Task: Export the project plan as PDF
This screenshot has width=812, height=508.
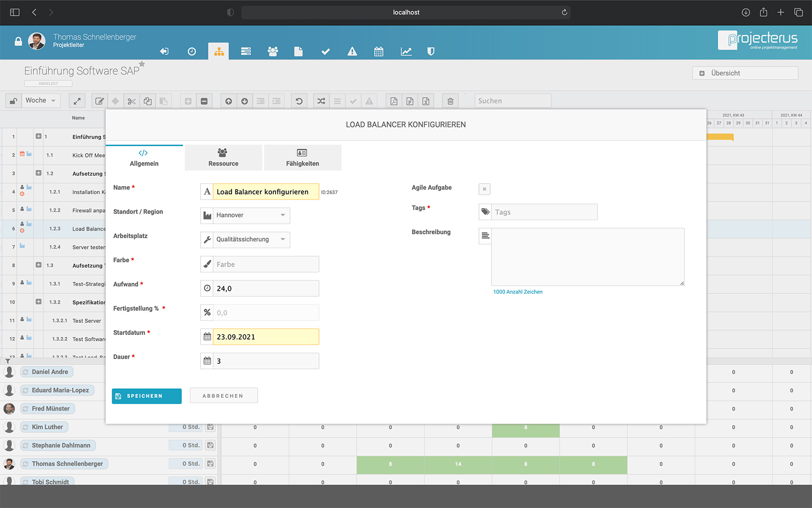Action: [393, 101]
